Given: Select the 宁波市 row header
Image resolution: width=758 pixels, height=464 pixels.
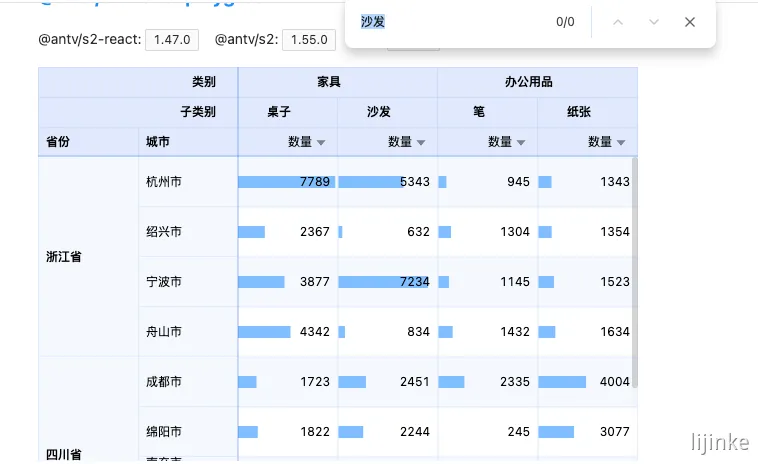Looking at the screenshot, I should tap(188, 282).
